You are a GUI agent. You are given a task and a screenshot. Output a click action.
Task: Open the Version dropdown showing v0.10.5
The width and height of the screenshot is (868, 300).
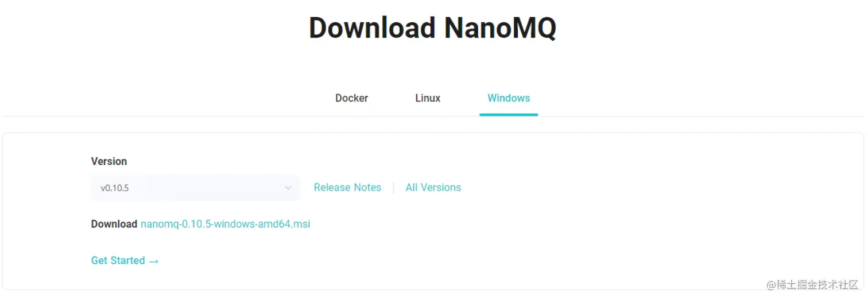[195, 188]
